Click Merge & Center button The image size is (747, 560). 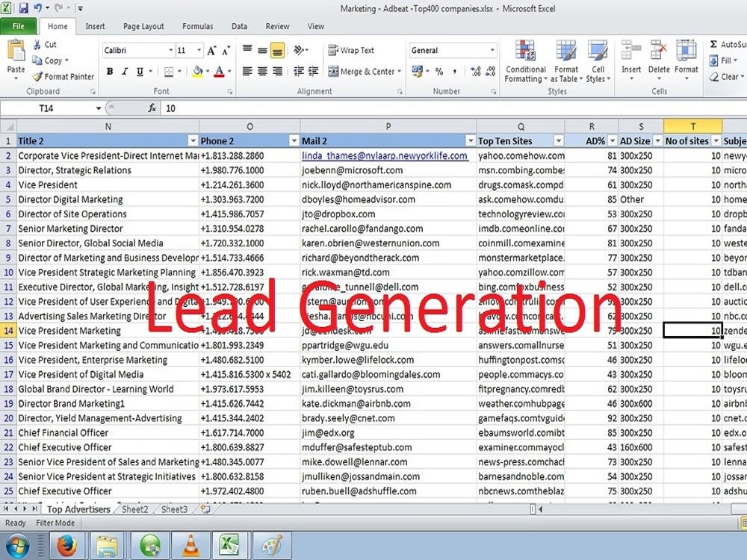(365, 72)
